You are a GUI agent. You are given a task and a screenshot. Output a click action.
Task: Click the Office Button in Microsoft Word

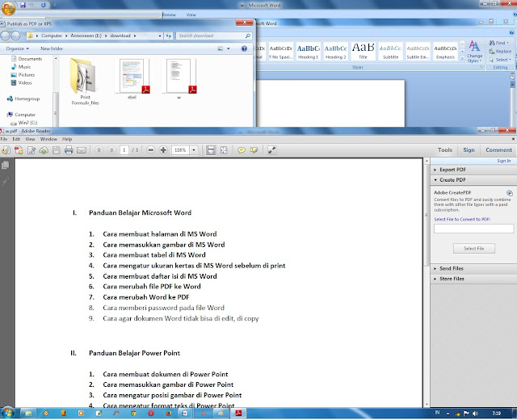click(8, 8)
